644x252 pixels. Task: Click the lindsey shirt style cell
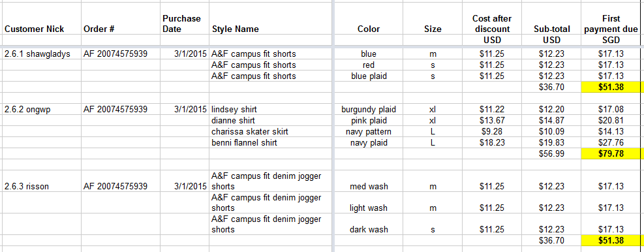(x=271, y=109)
